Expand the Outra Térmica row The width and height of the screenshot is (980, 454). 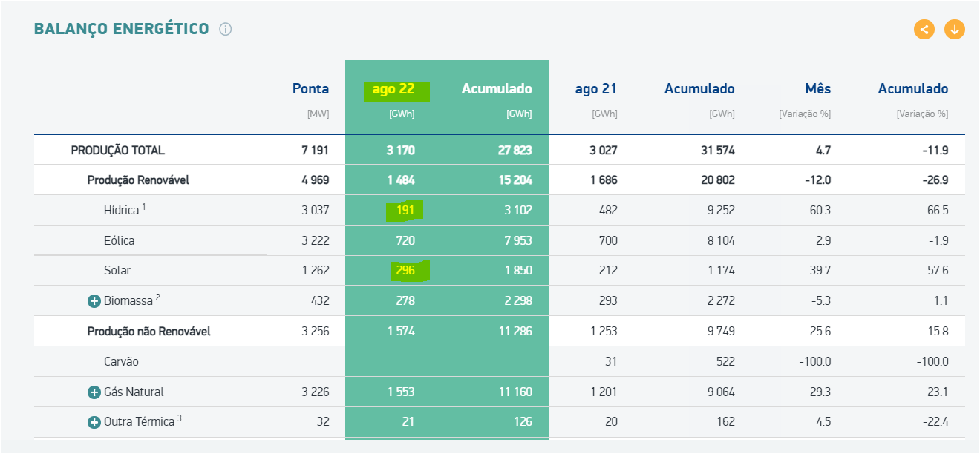94,422
